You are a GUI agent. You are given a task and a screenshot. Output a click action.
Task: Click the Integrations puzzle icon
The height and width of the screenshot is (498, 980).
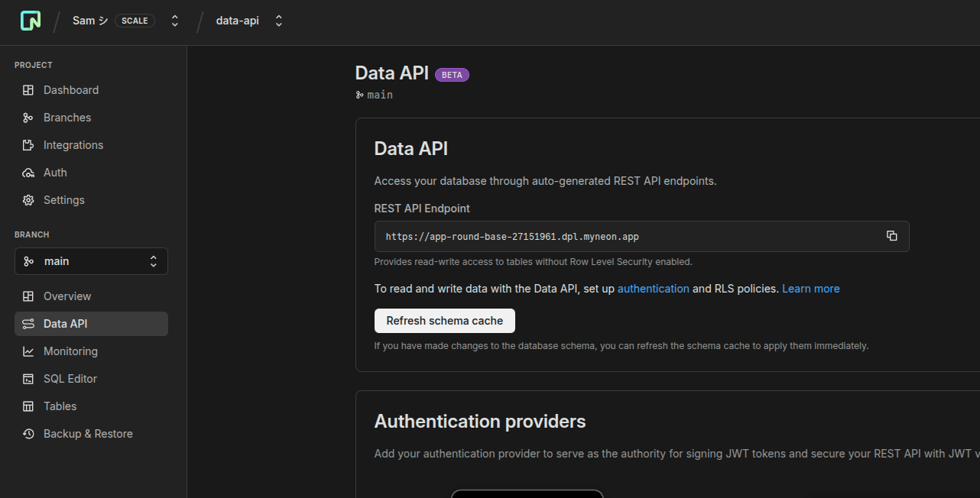[x=28, y=145]
